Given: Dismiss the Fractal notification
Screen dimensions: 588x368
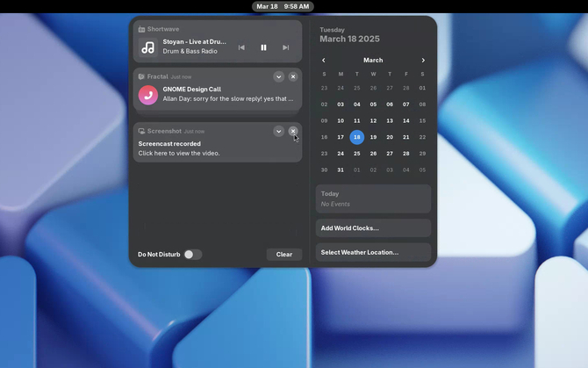Looking at the screenshot, I should click(x=293, y=76).
